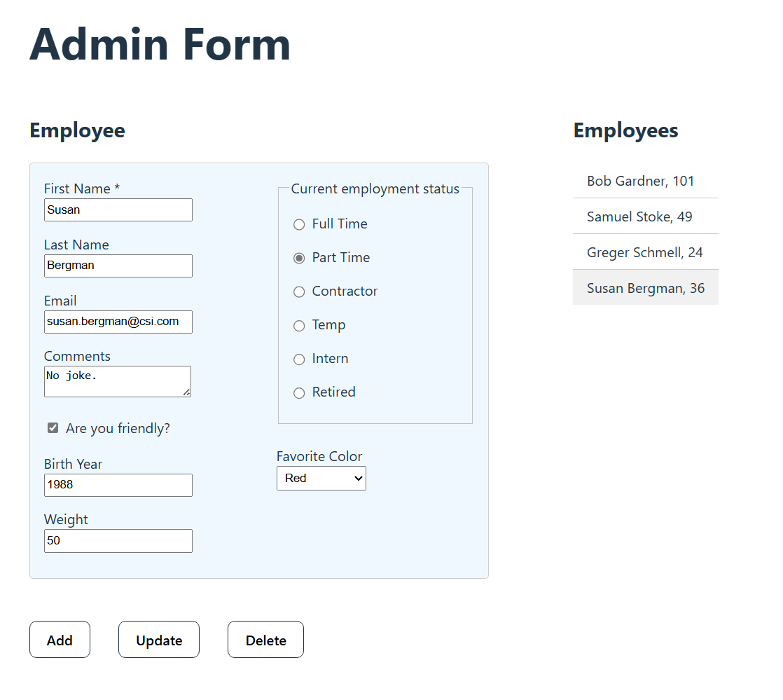Screen dimensions: 783x700
Task: Focus the First Name input field
Action: [118, 210]
